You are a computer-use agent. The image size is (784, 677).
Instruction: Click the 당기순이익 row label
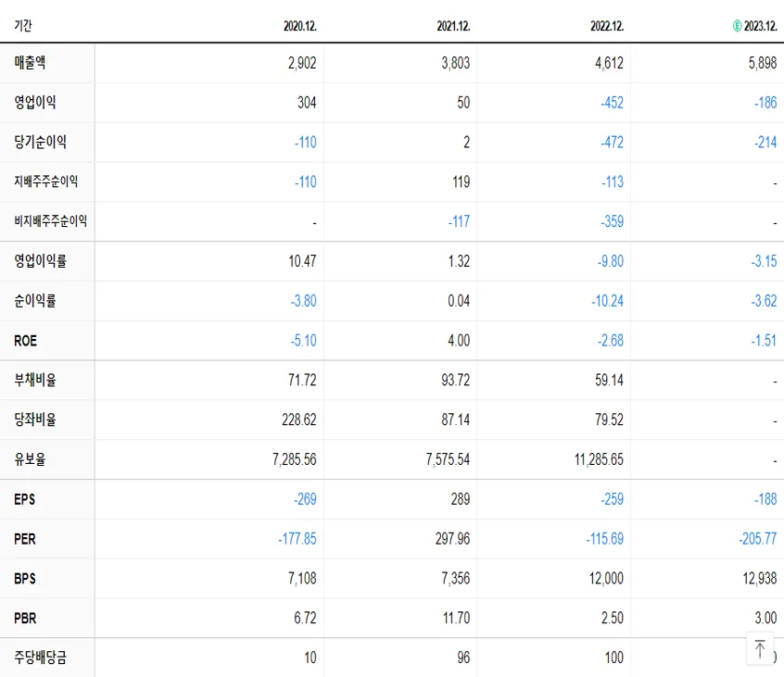[40, 142]
